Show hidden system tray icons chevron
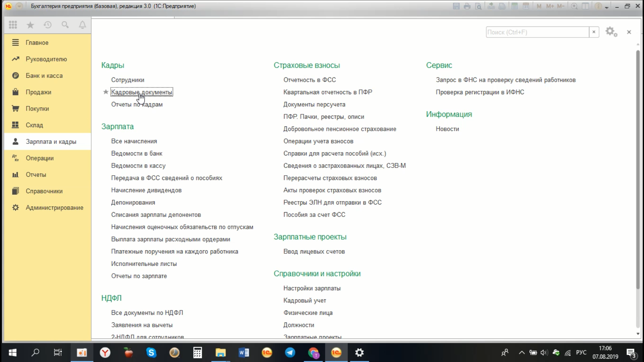This screenshot has width=644, height=362. pos(522,352)
